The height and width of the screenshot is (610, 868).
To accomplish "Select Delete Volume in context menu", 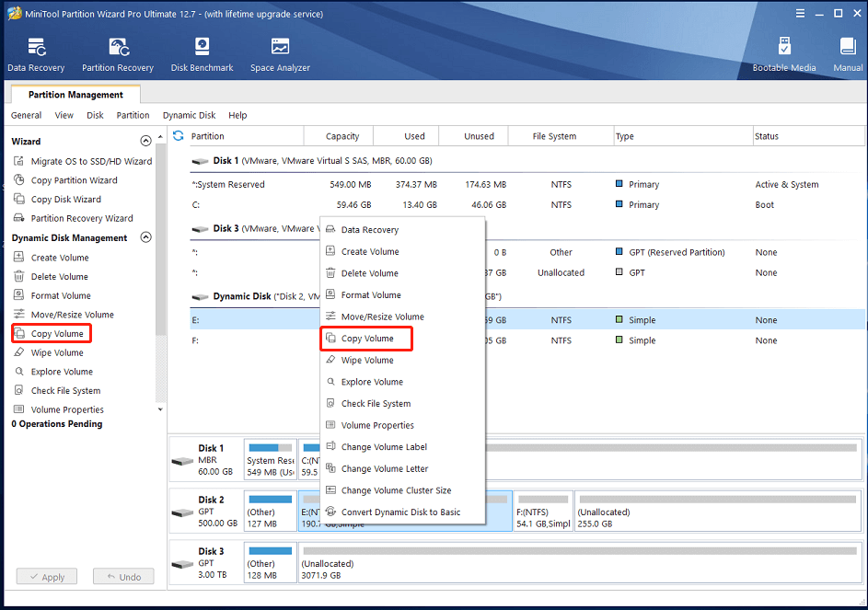I will click(402, 273).
